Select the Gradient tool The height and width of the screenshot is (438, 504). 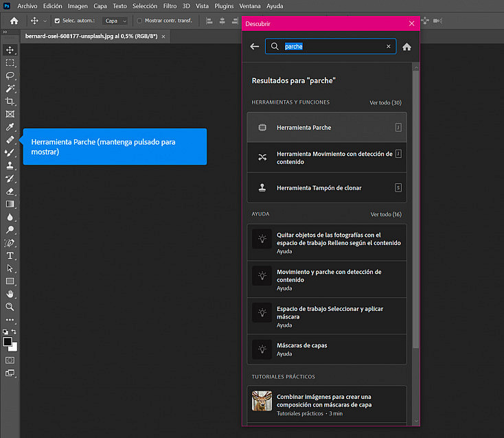click(10, 205)
